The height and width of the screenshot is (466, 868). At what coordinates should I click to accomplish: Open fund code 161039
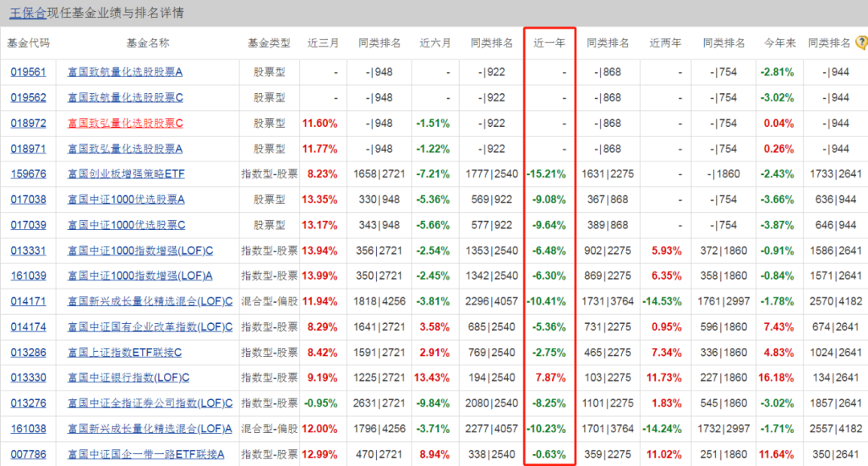tap(28, 276)
